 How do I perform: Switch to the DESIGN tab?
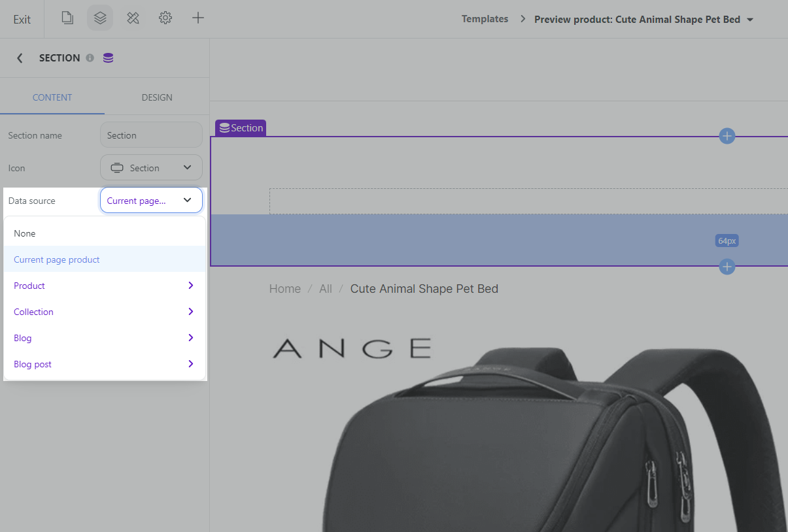pyautogui.click(x=157, y=97)
